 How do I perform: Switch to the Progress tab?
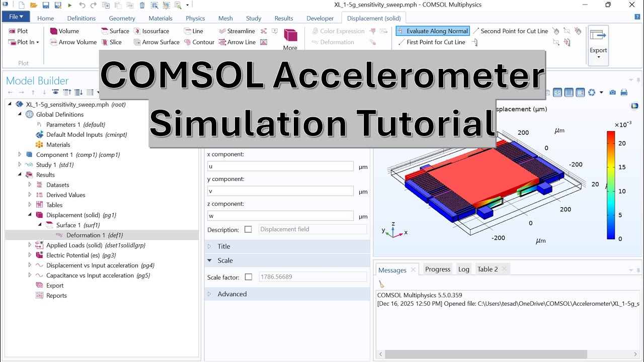[438, 269]
